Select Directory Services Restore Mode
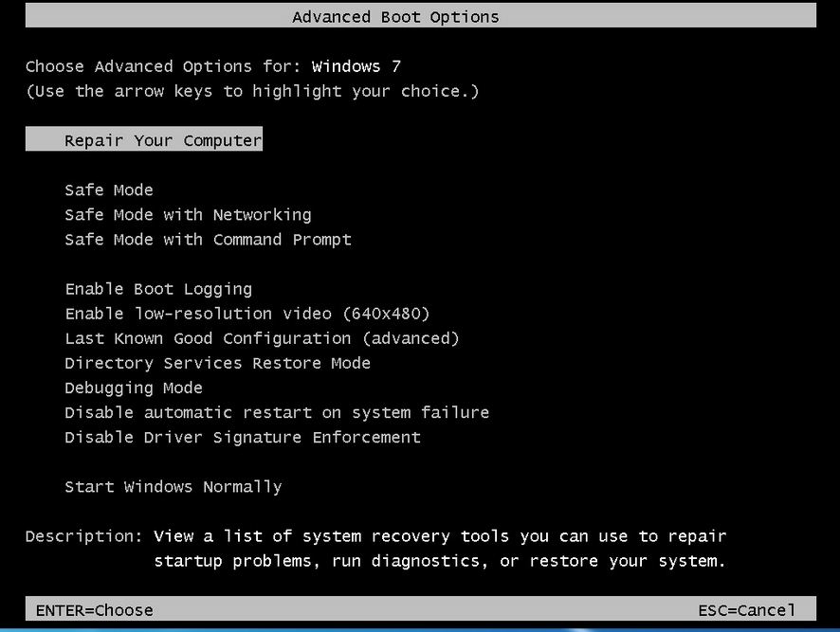This screenshot has height=632, width=840. (217, 363)
